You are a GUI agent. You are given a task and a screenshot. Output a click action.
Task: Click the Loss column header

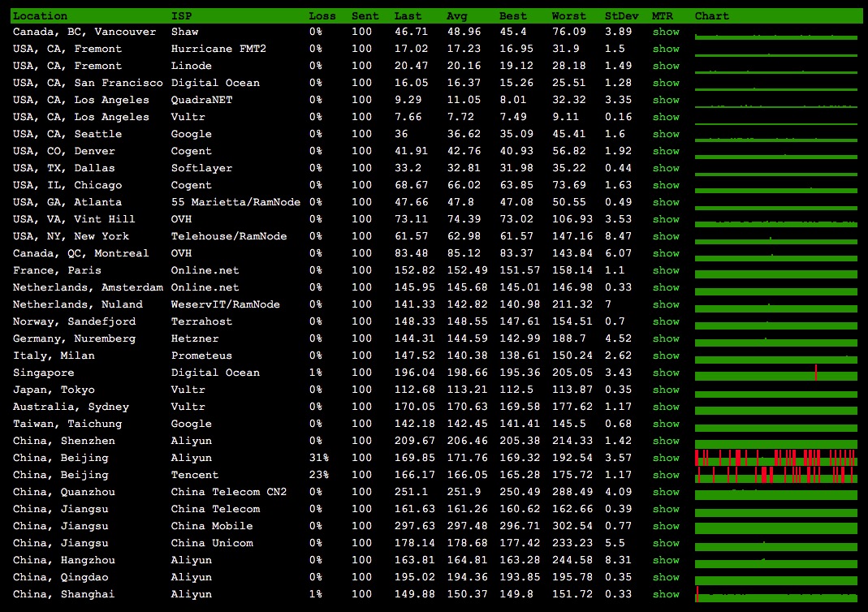[322, 16]
